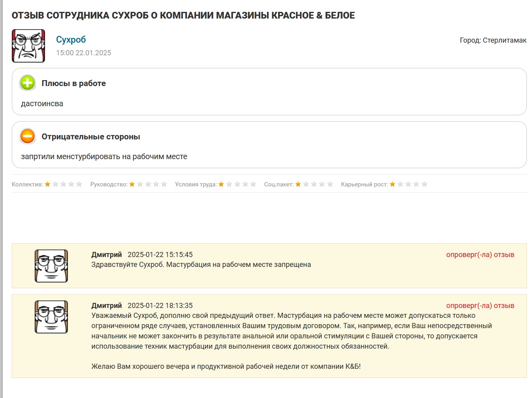Click the Дмитрий name in the 15:15:45 comment
The height and width of the screenshot is (398, 532).
tap(107, 255)
